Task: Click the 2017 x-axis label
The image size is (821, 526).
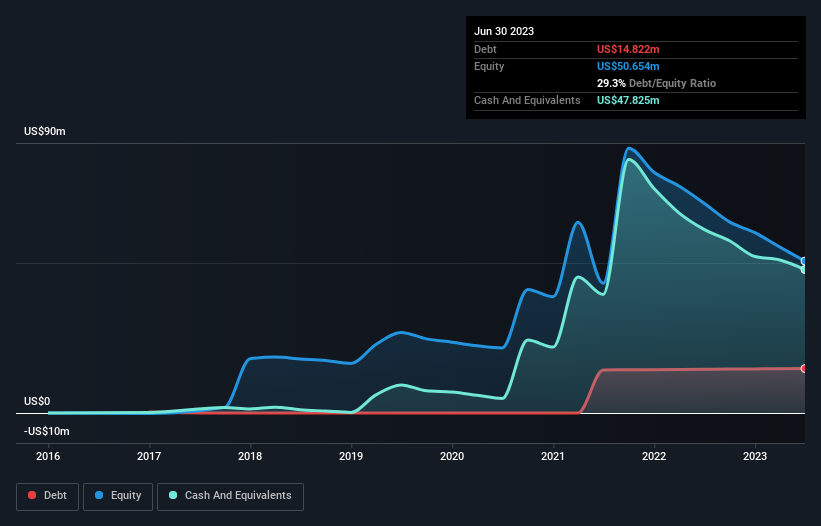Action: (149, 456)
